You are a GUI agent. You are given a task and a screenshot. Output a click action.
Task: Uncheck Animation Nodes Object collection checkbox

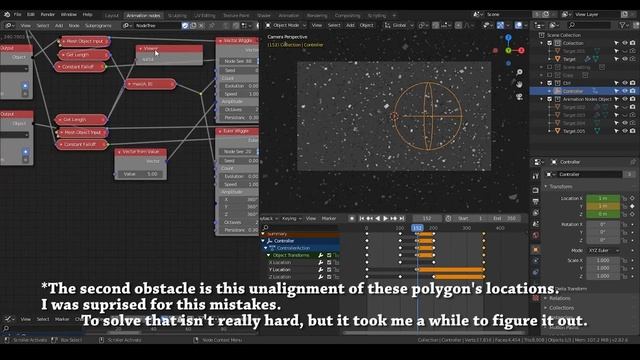[x=549, y=99]
